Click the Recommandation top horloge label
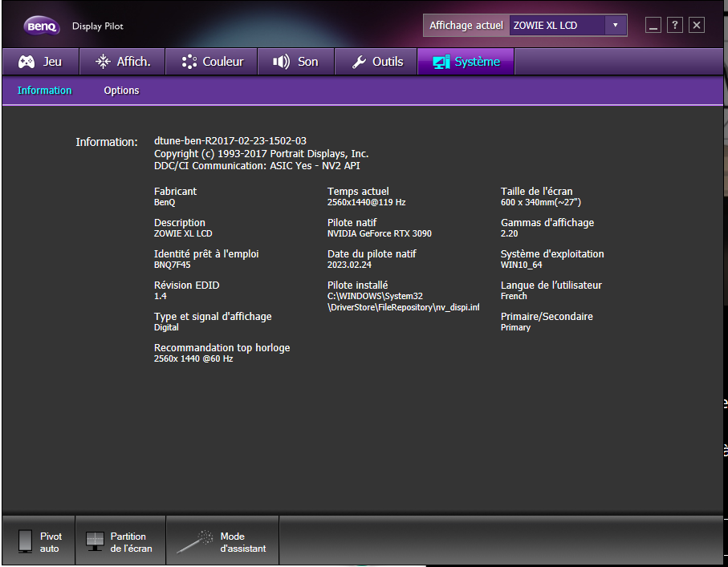This screenshot has width=728, height=567. 222,347
